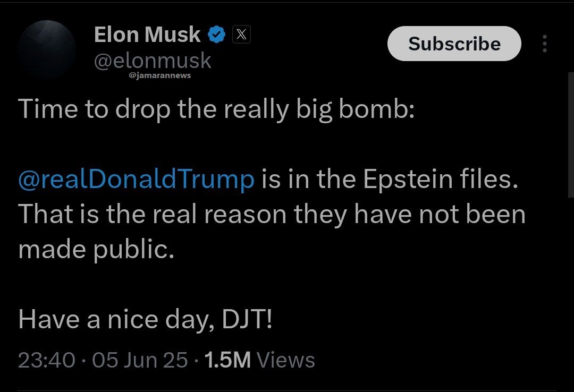Screen dimensions: 574x392
Task: Open the three-dot more options menu
Action: point(544,44)
